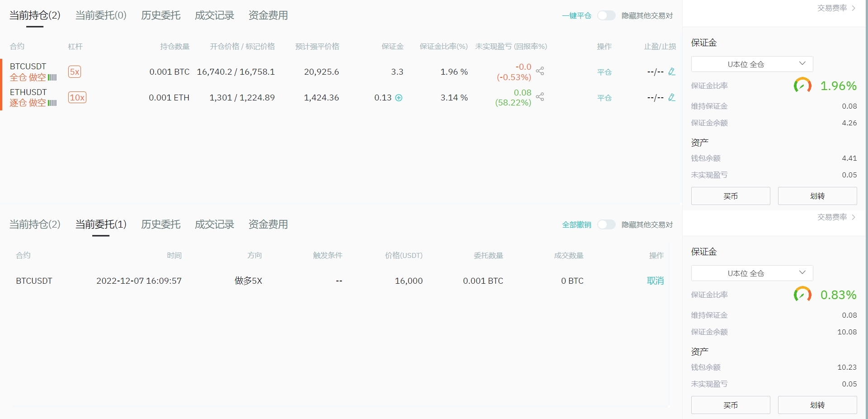
Task: Click the gauge icon beside 1.96% margin ratio
Action: 802,86
